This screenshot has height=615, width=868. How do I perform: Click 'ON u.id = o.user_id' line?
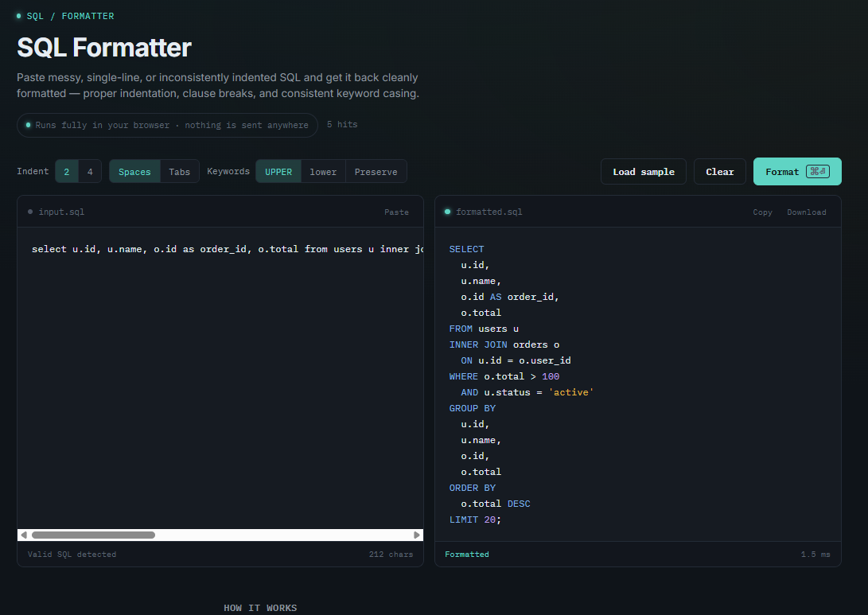click(516, 361)
